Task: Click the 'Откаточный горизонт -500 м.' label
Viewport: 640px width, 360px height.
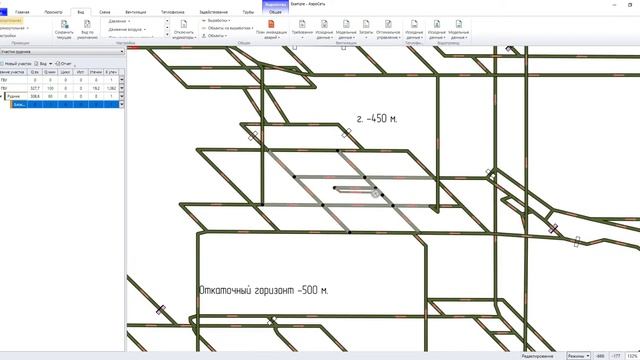Action: tap(263, 290)
